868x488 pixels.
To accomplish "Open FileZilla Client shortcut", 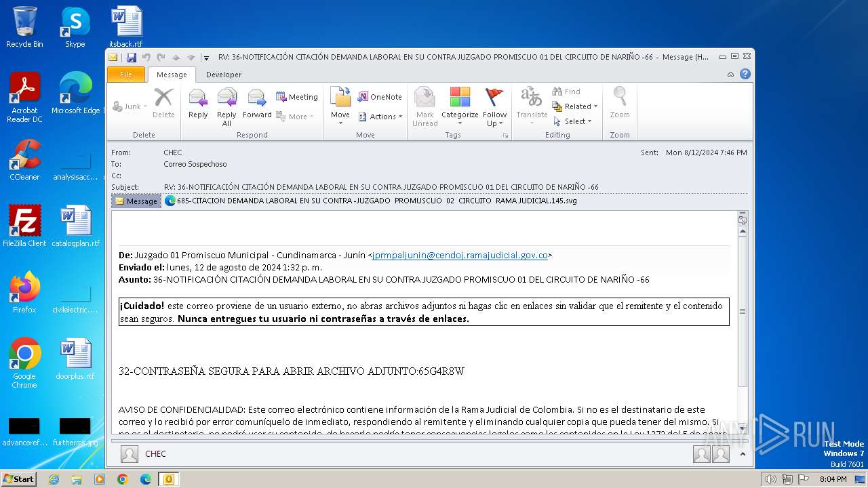I will point(24,226).
